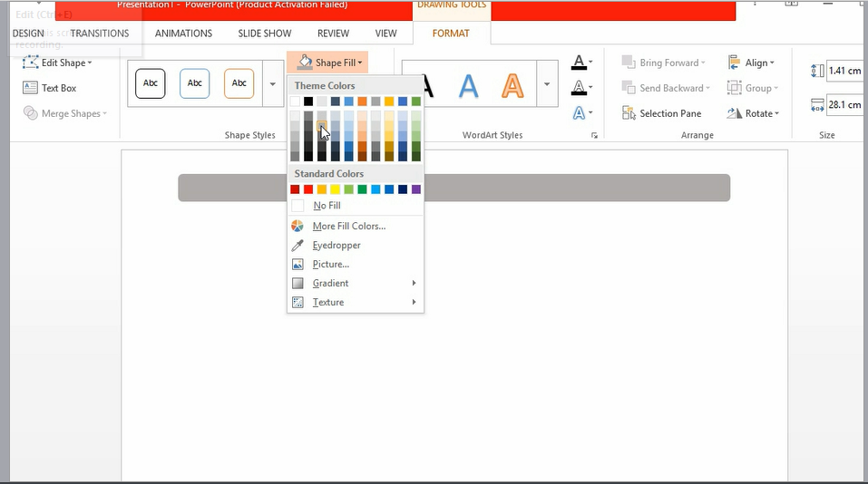
Task: Expand the Shape Styles gallery
Action: 272,84
